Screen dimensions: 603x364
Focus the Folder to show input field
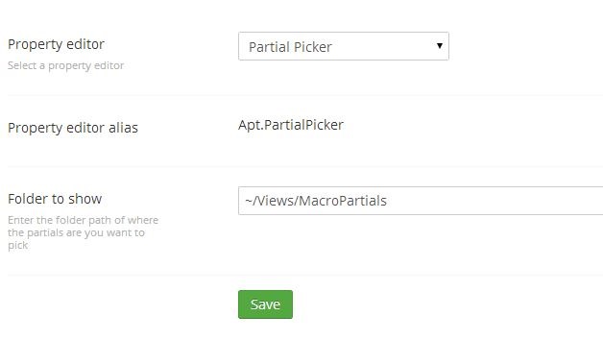point(421,201)
